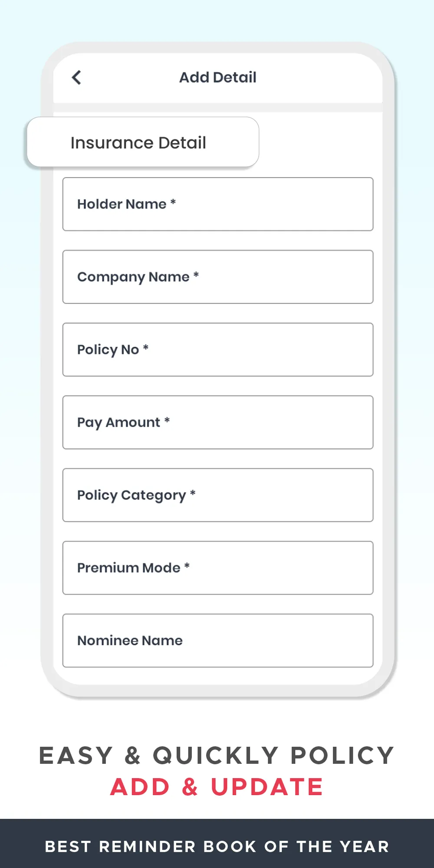Click the asterisk beside Policy Category
Screen dimensions: 434x868
[193, 493]
